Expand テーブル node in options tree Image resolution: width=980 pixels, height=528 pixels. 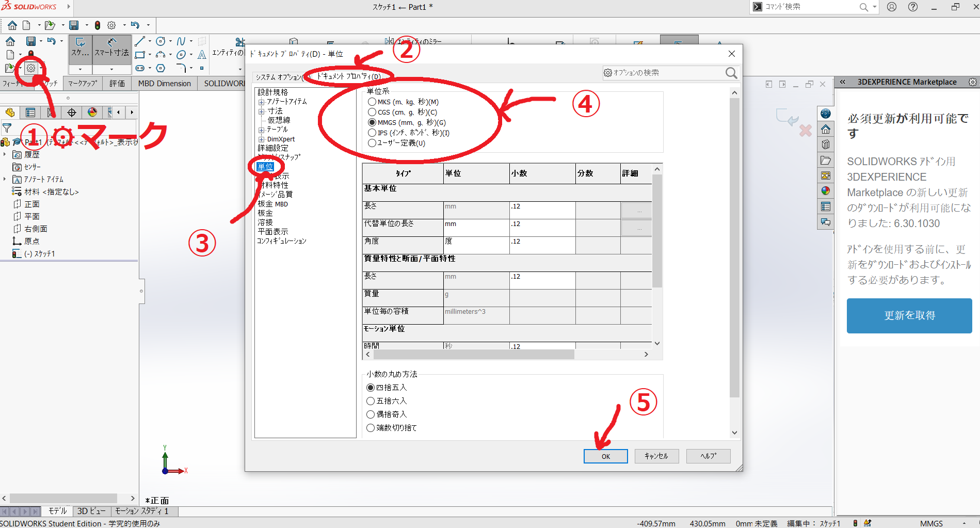tap(261, 130)
